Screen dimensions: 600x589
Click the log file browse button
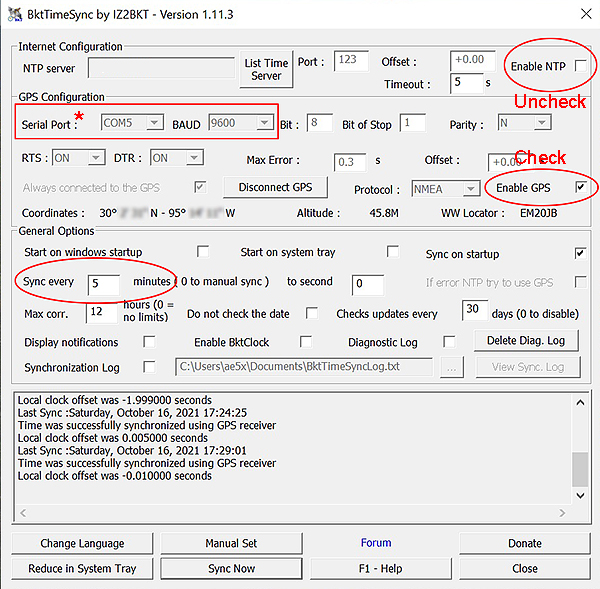(452, 368)
